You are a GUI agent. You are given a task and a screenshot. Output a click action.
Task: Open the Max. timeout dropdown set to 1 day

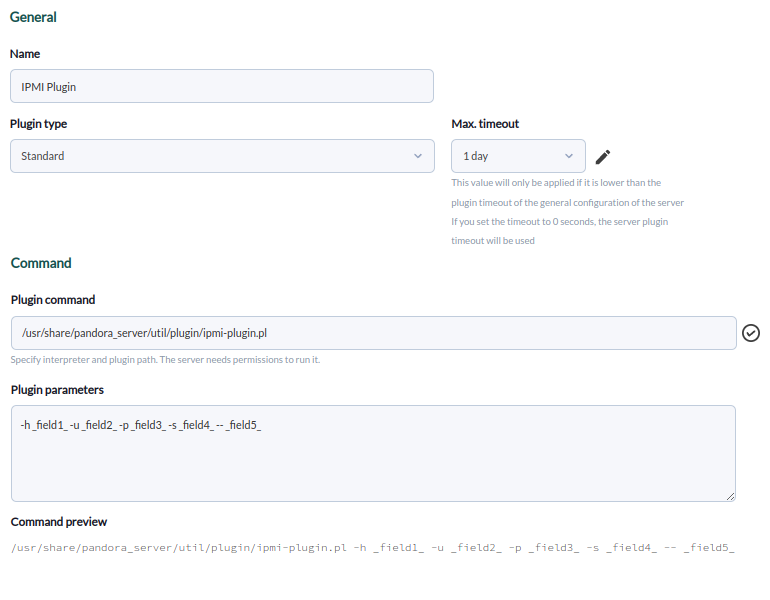(x=518, y=156)
